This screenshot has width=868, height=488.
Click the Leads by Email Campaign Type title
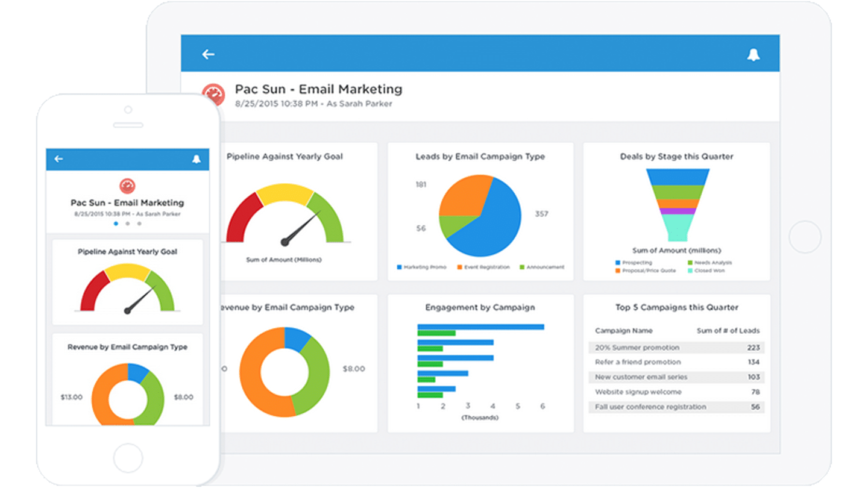480,157
